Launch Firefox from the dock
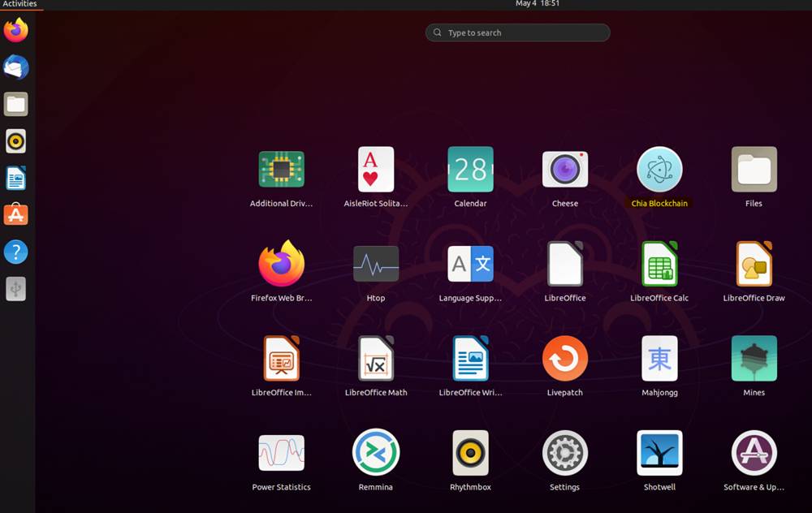This screenshot has width=812, height=513. 16,29
